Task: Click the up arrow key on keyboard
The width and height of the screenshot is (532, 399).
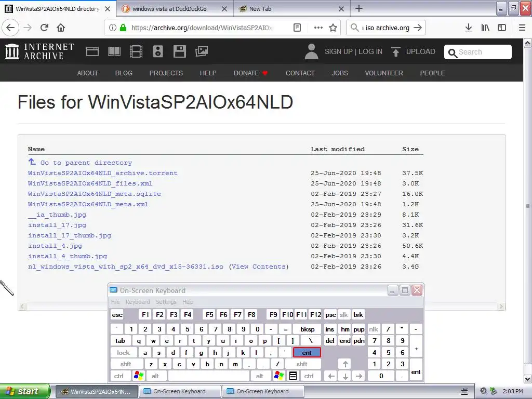Action: coord(345,364)
